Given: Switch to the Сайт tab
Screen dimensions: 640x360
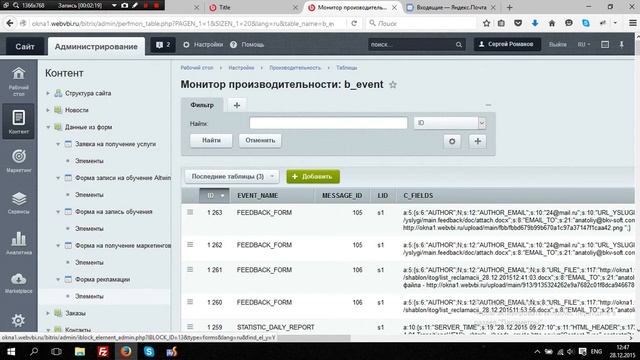Looking at the screenshot, I should (25, 47).
